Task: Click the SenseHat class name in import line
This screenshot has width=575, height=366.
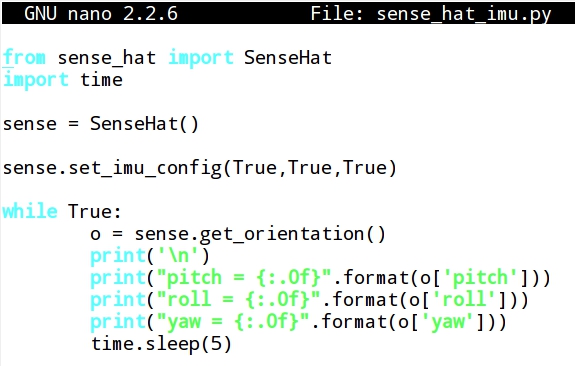Action: (x=288, y=58)
